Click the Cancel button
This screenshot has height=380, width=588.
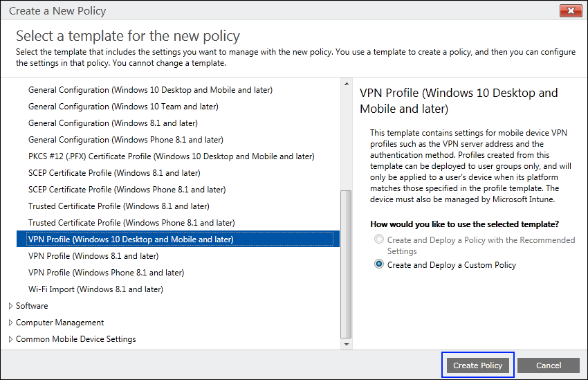click(548, 365)
